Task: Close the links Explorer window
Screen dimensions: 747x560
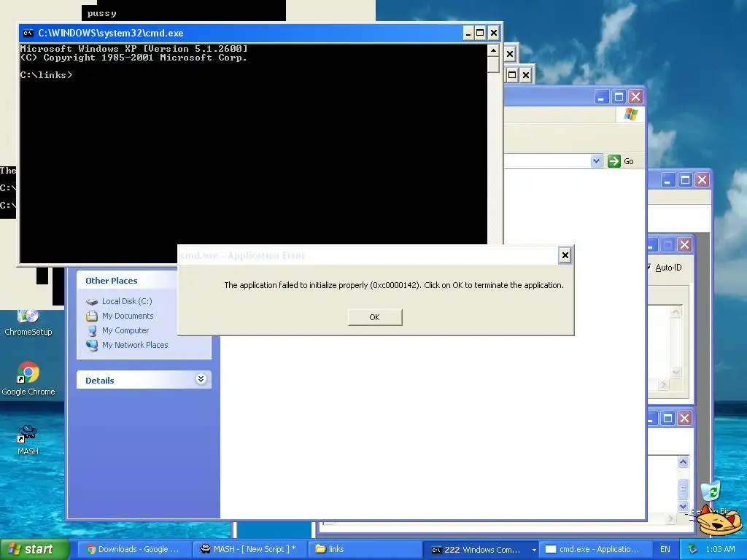Action: 635,97
